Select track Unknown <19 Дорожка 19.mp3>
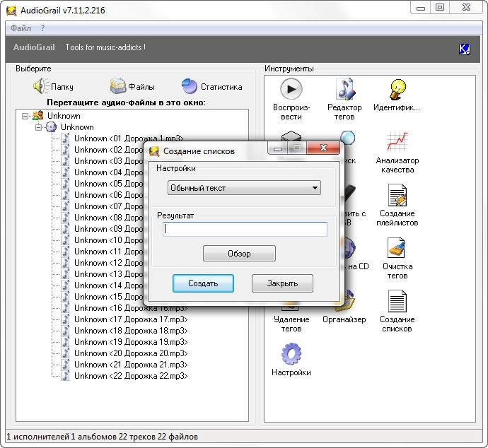Image resolution: width=488 pixels, height=448 pixels. [x=131, y=342]
